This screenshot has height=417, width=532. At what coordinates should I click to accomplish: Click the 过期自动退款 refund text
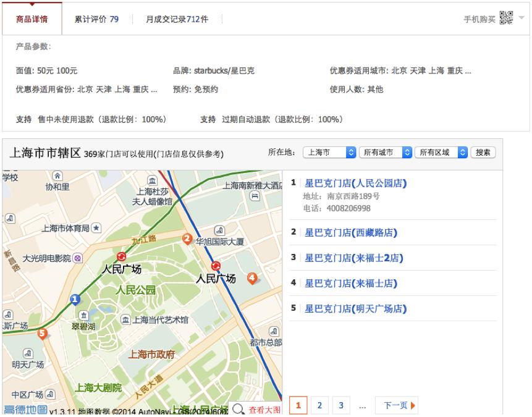click(282, 119)
